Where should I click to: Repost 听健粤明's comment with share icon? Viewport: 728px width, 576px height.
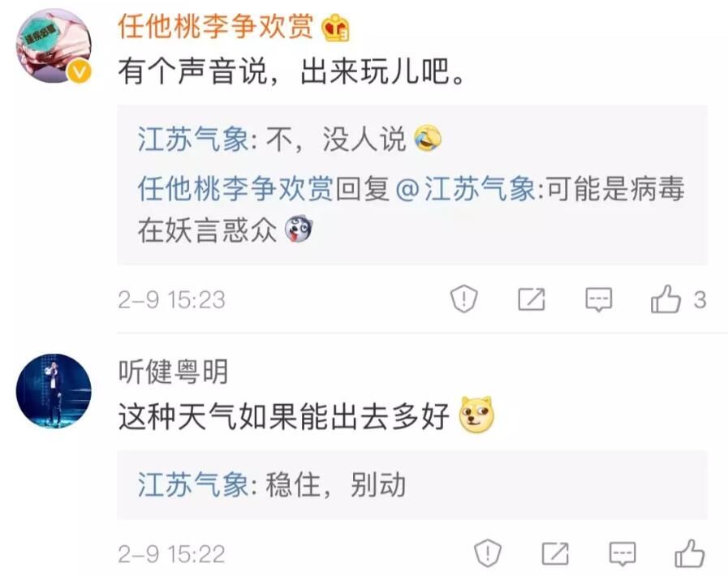pos(555,554)
